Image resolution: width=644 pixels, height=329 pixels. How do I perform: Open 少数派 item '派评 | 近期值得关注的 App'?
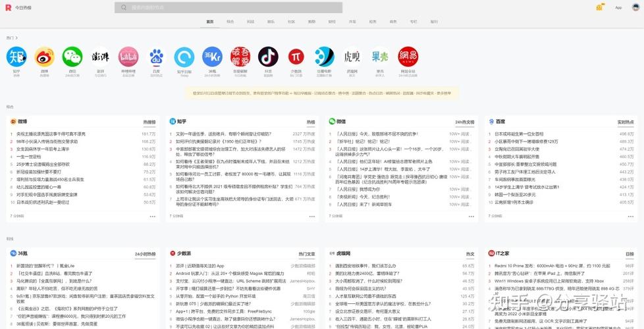tap(200, 266)
